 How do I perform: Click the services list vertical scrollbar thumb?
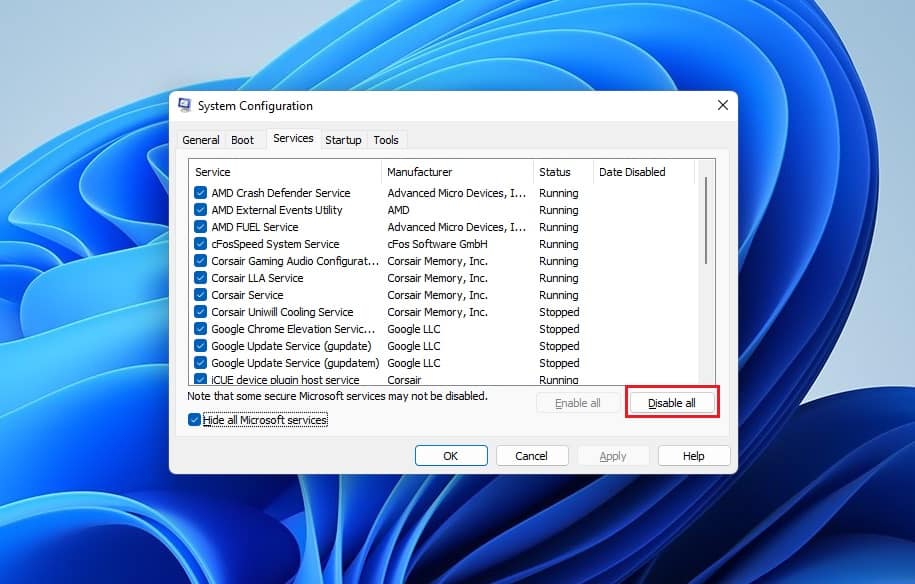(706, 221)
